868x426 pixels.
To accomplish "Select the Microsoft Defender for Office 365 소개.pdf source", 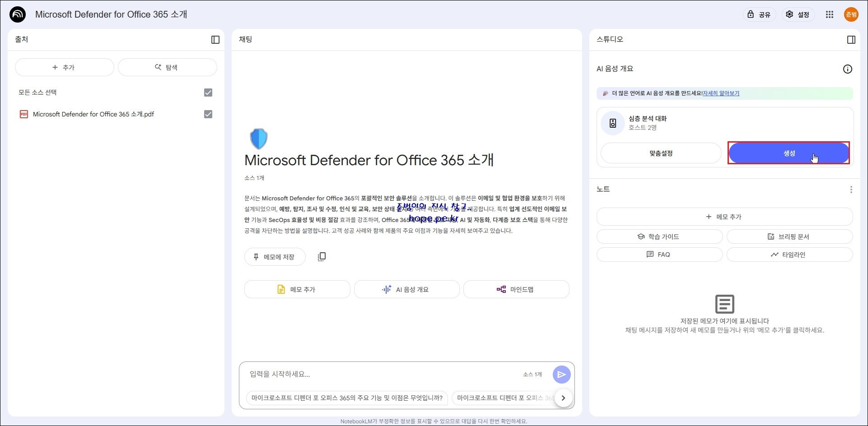I will (x=93, y=114).
